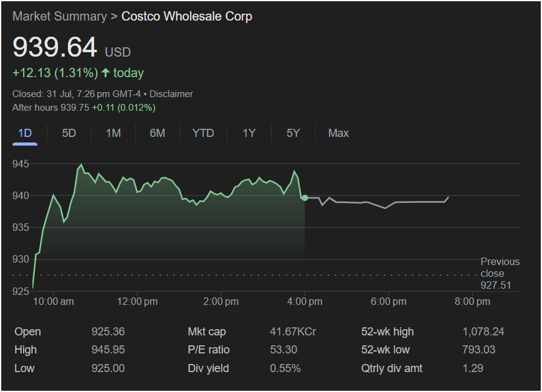Click the 52-wk low value 793.03

click(x=478, y=350)
